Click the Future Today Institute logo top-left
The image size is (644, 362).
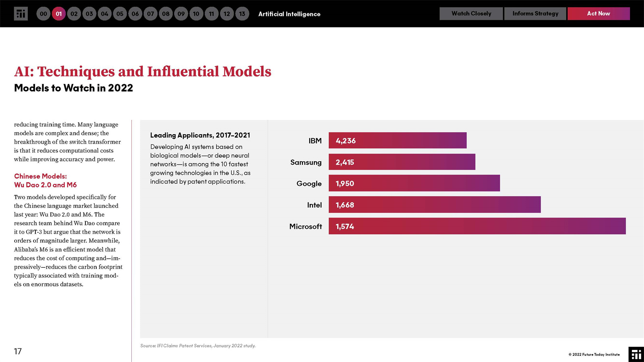click(x=21, y=14)
